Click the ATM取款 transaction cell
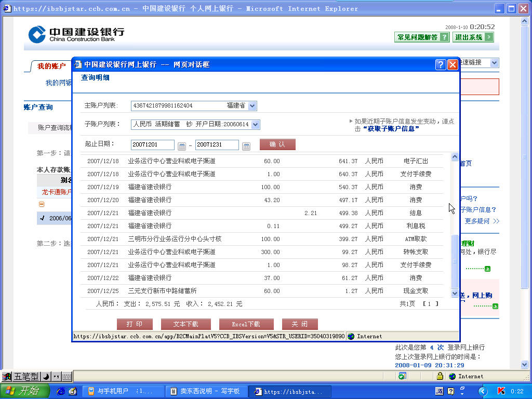532x399 pixels. [416, 239]
